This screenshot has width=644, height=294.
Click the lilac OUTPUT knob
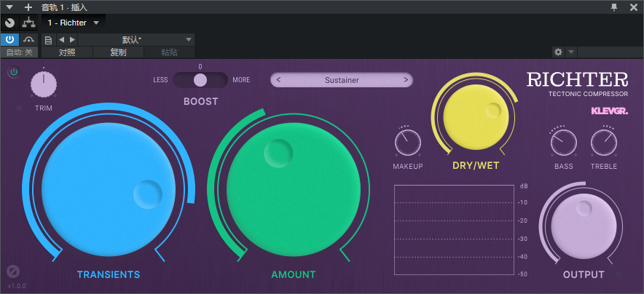click(x=584, y=227)
